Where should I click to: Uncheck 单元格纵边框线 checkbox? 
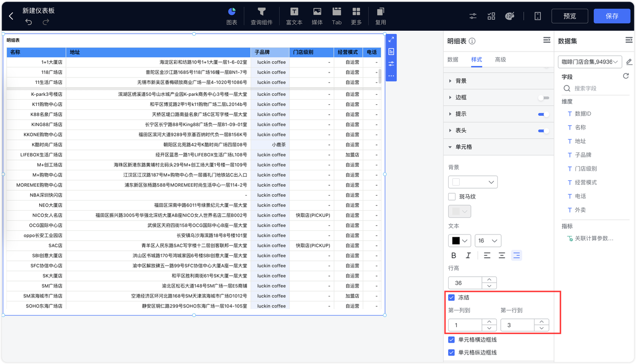point(452,353)
